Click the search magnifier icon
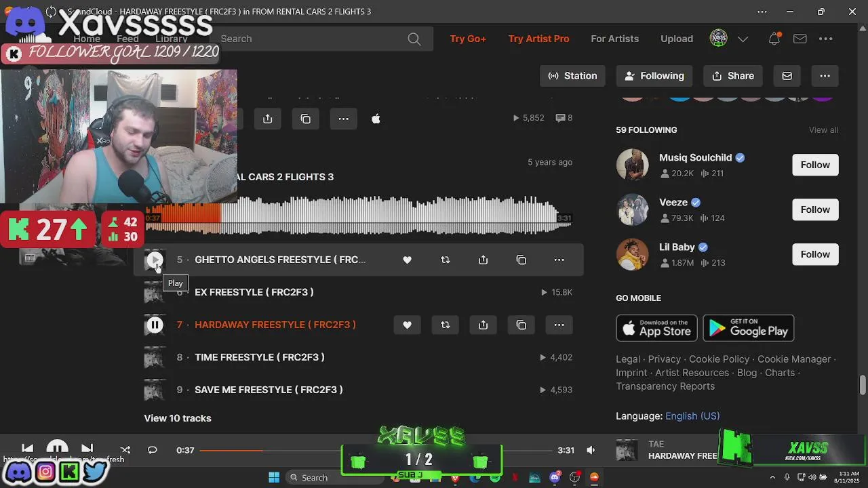Viewport: 868px width, 488px height. click(x=414, y=39)
